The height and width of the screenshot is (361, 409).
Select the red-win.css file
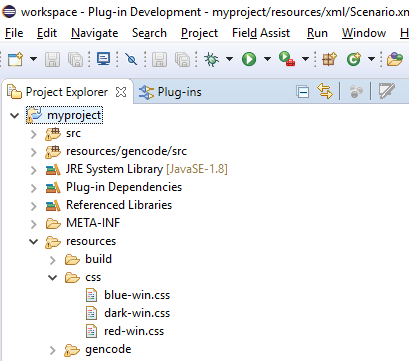(134, 331)
